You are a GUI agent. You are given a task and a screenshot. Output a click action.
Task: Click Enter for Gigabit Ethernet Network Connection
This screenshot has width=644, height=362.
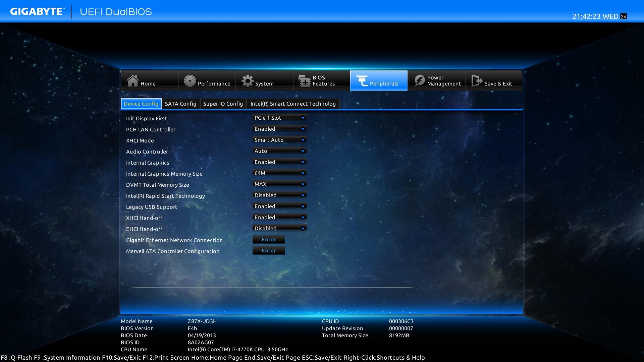pyautogui.click(x=269, y=240)
